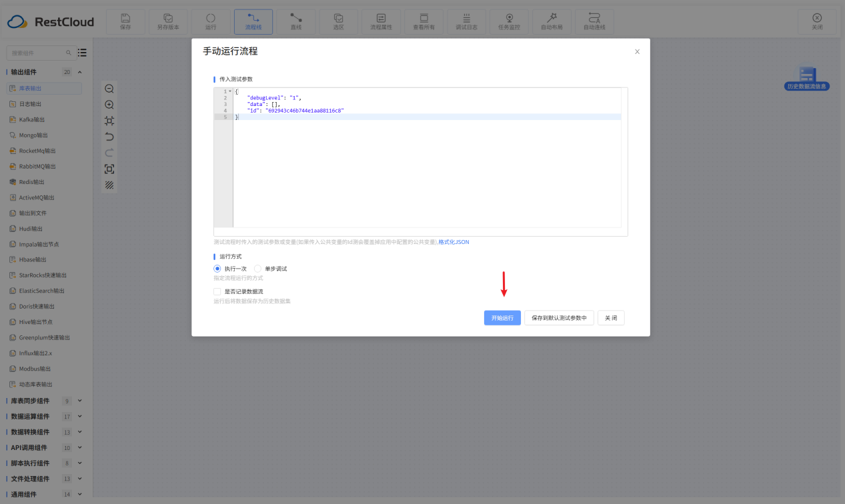
Task: Click the fit-to-canvas icon below zoom in
Action: 109,121
